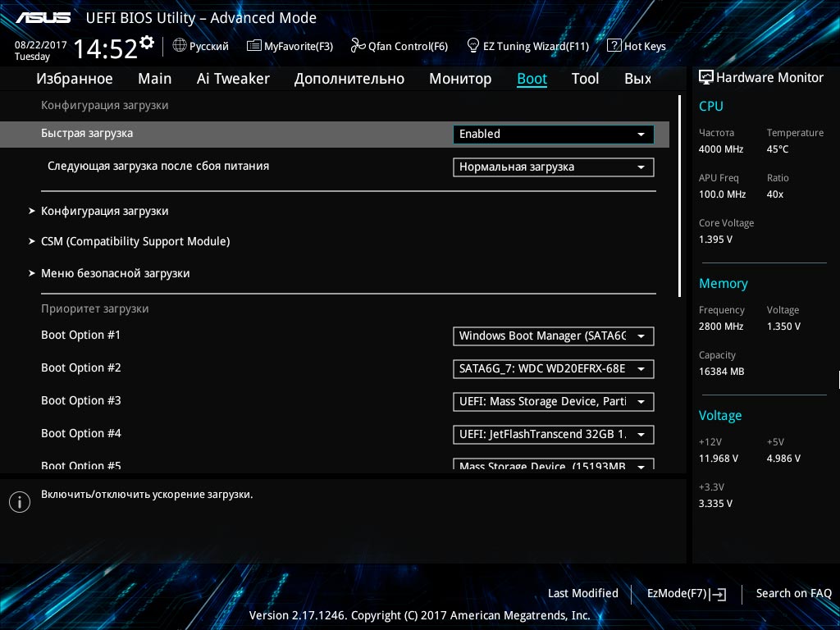The width and height of the screenshot is (840, 630).
Task: Click the Boot Option #4 label
Action: [x=81, y=433]
